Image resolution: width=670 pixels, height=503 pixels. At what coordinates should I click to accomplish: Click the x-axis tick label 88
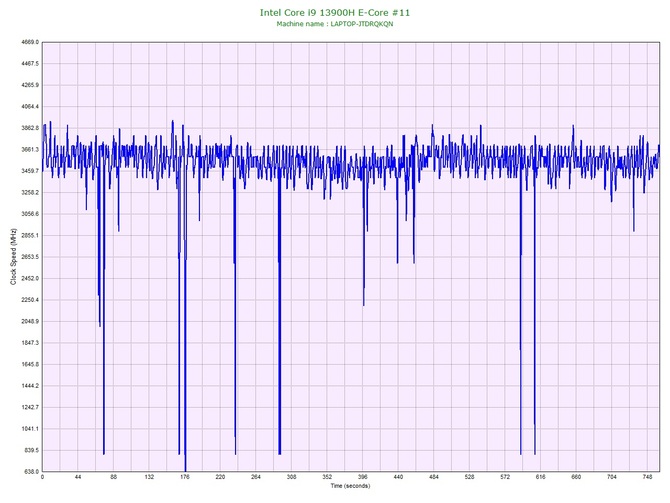113,477
